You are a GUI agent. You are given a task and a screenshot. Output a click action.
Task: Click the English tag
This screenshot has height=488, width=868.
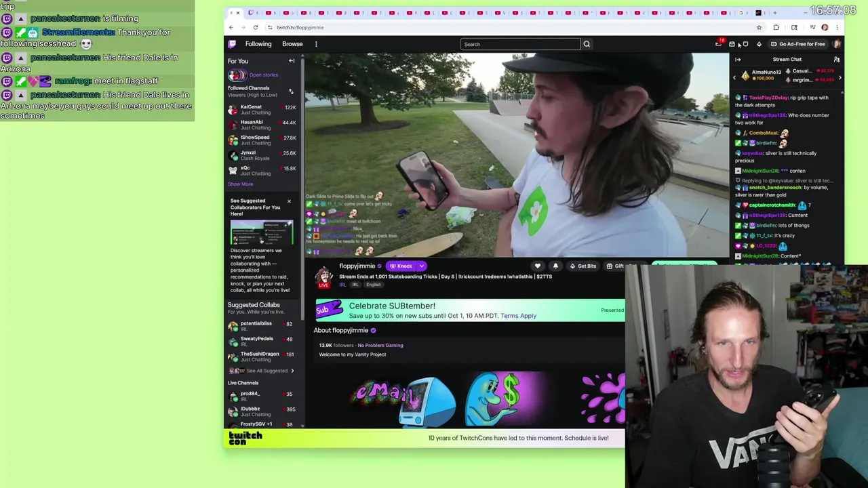[x=374, y=285]
